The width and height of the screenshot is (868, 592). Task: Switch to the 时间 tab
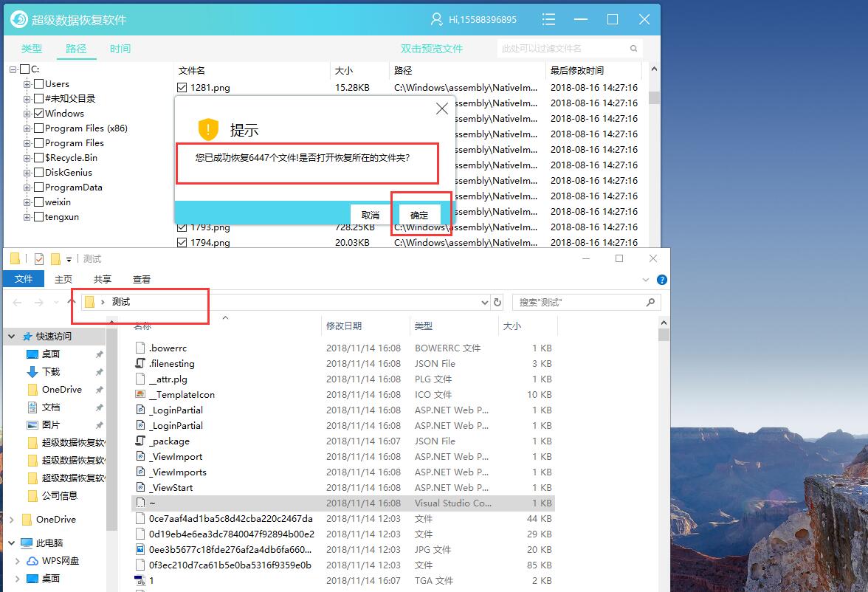coord(120,49)
